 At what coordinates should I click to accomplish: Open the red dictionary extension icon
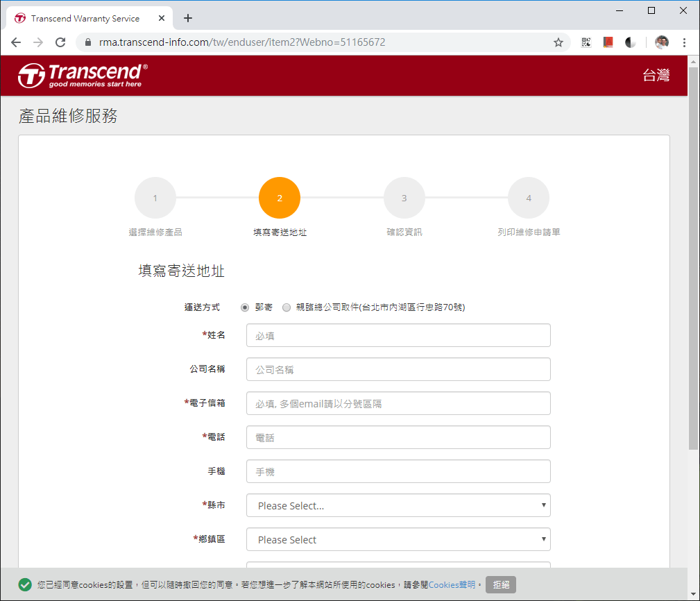point(608,42)
